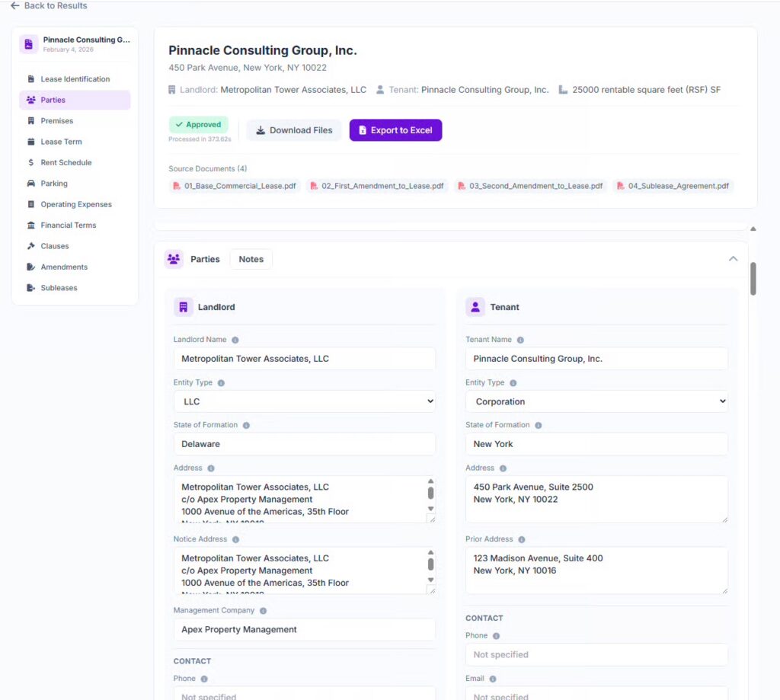Switch to the Notes tab
The height and width of the screenshot is (700, 780).
pyautogui.click(x=251, y=259)
